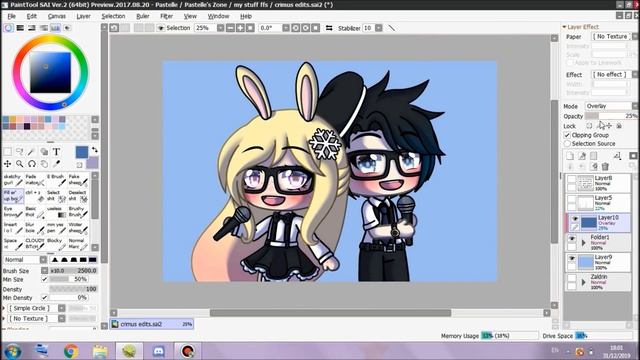
Task: Toggle the Min Size checkbox
Action: [x=44, y=280]
